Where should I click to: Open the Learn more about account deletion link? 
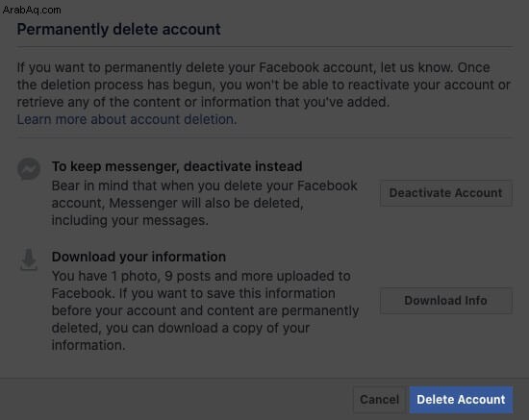(127, 119)
